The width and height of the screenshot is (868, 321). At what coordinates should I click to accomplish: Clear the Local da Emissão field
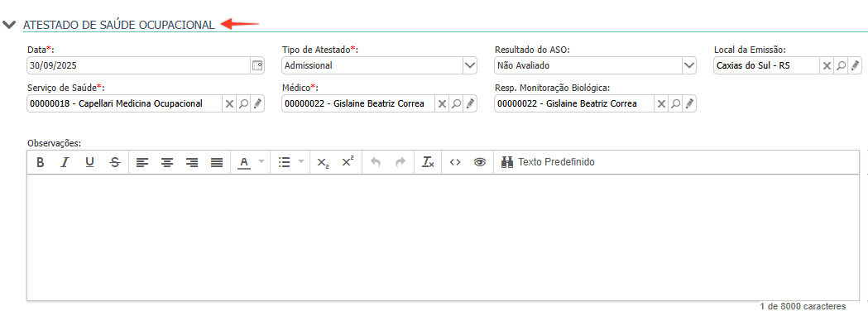point(827,65)
